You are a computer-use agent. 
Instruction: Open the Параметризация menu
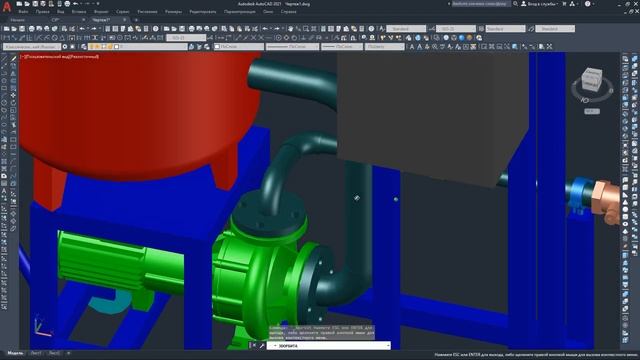coord(240,12)
